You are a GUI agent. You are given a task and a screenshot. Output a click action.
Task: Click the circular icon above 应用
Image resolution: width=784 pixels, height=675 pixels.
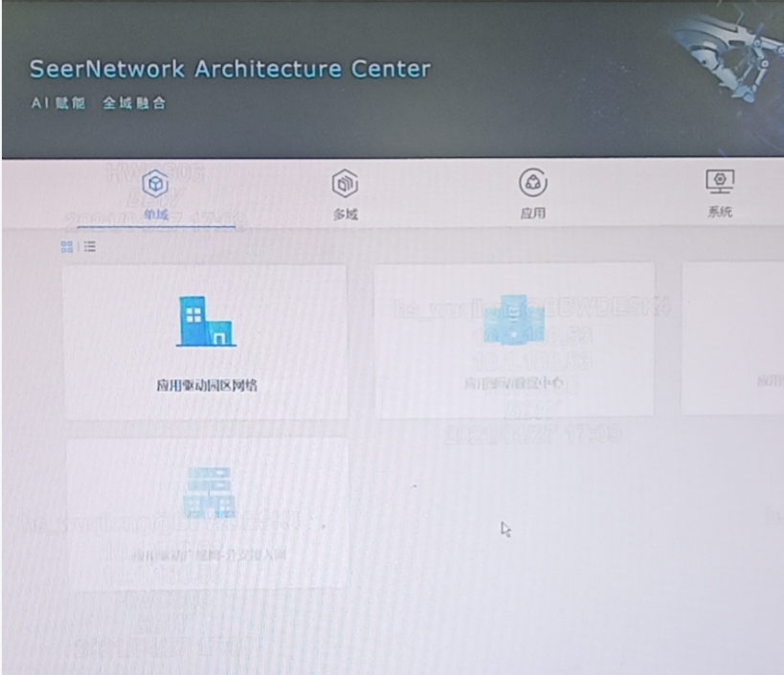point(533,182)
